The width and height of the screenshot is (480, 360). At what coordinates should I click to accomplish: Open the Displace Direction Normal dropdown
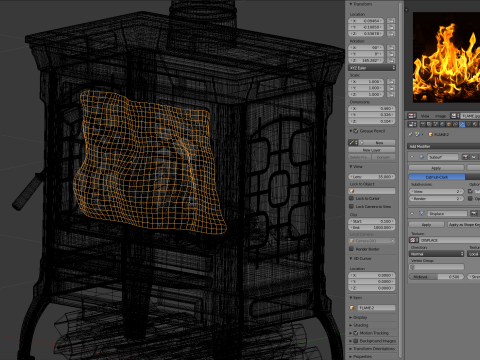(x=437, y=254)
